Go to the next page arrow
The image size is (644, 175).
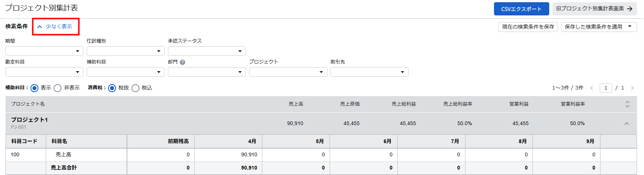pyautogui.click(x=632, y=88)
